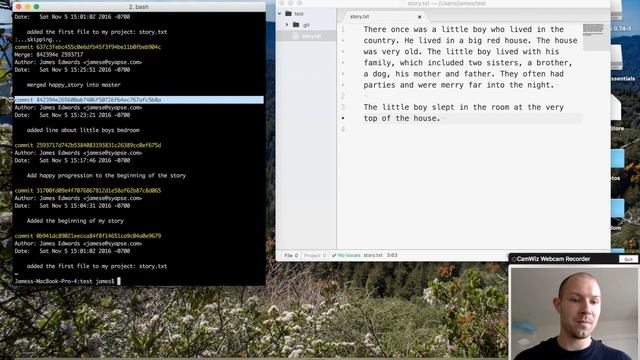Click the '2. bash' terminal title bar
The image size is (640, 360).
pyautogui.click(x=139, y=7)
